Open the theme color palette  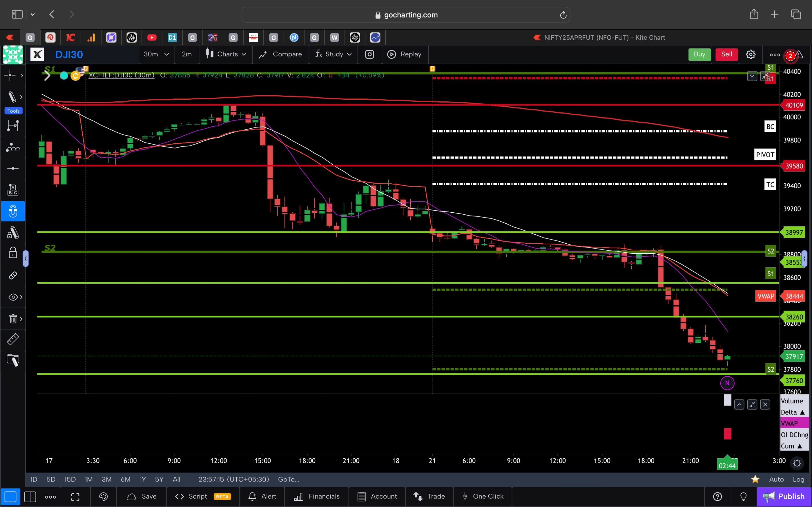point(103,497)
